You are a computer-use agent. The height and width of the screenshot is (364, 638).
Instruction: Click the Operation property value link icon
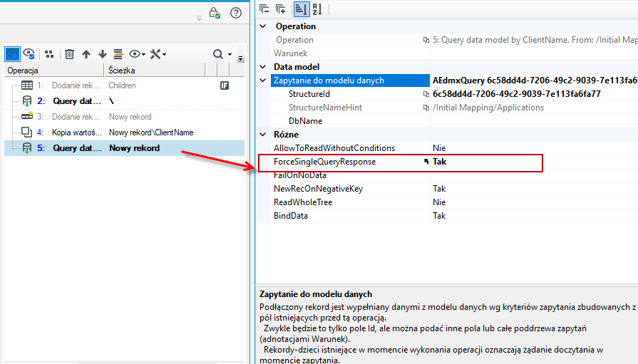tap(426, 40)
